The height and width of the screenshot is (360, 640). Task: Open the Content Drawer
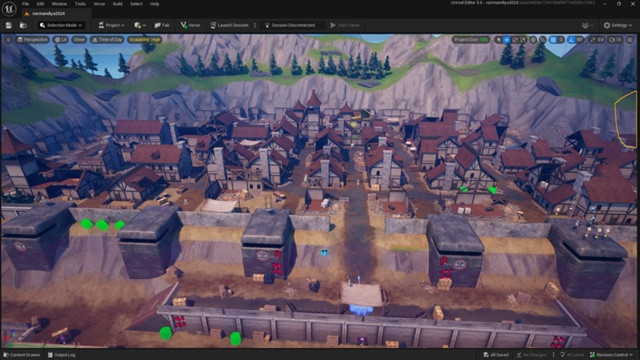[x=22, y=355]
